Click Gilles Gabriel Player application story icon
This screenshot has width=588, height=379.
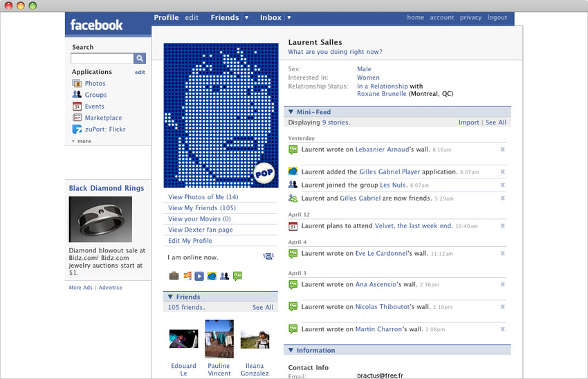pyautogui.click(x=293, y=172)
